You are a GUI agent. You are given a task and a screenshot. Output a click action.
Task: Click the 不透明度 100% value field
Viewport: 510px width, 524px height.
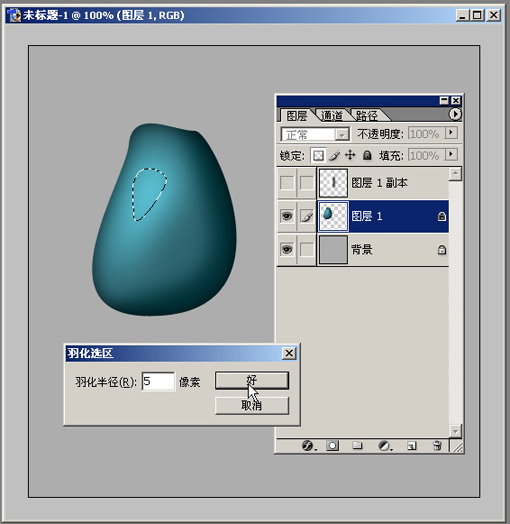(427, 134)
